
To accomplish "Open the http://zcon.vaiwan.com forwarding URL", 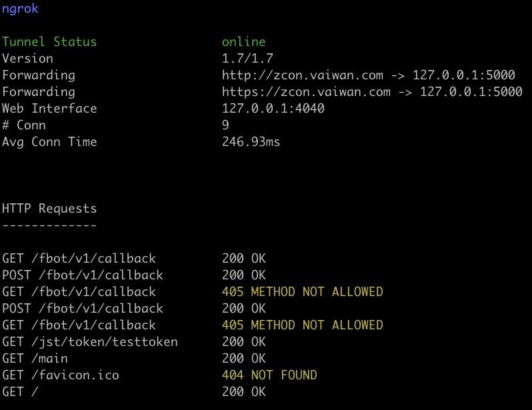I will [x=303, y=75].
